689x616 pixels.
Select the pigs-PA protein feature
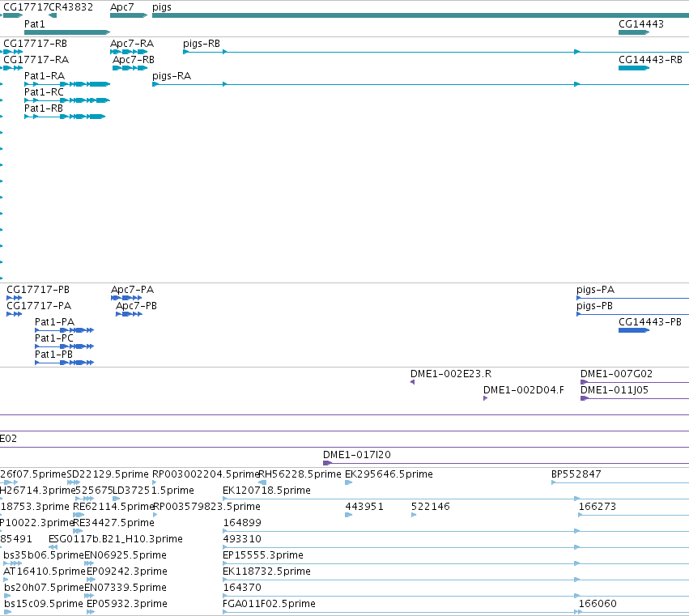click(633, 299)
